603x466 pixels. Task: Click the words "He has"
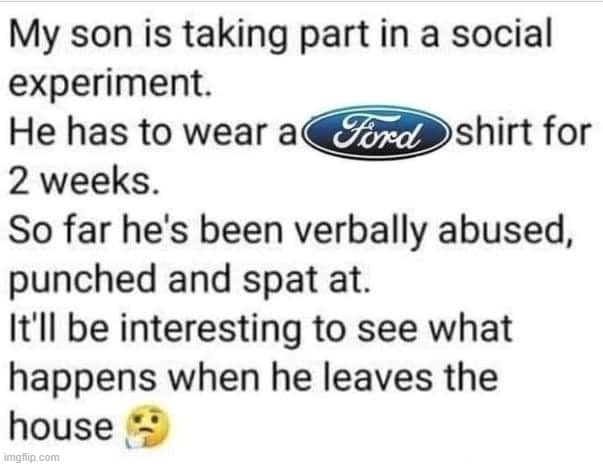coord(68,132)
